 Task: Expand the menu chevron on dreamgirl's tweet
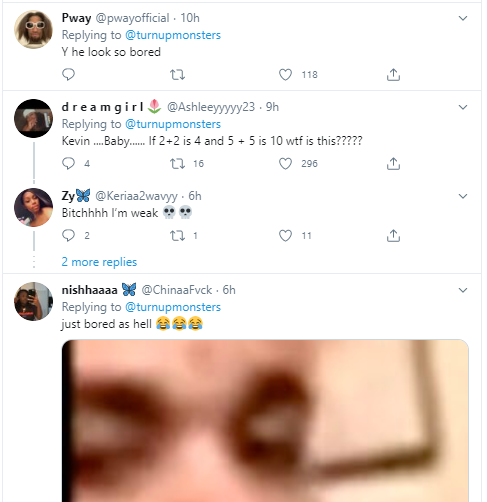(x=463, y=107)
